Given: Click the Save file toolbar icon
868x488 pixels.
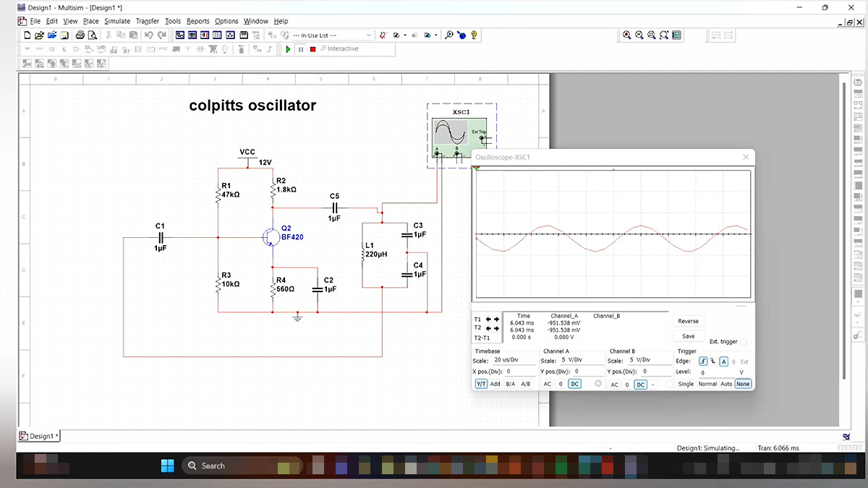Looking at the screenshot, I should [64, 35].
